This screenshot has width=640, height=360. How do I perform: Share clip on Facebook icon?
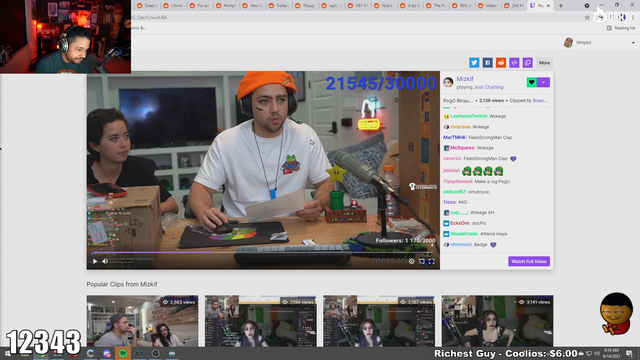tap(487, 62)
